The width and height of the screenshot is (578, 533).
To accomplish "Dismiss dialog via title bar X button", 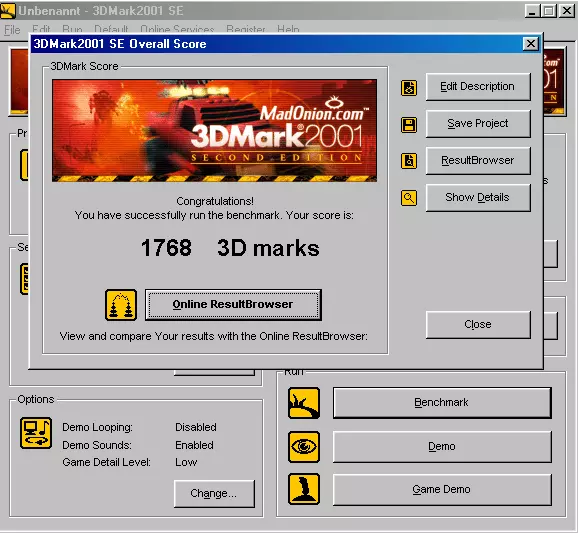I will pyautogui.click(x=530, y=44).
